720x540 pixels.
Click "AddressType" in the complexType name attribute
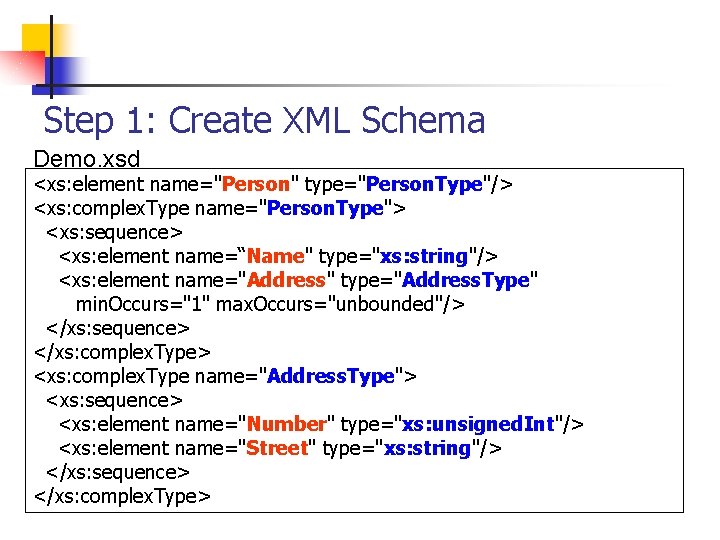(331, 376)
